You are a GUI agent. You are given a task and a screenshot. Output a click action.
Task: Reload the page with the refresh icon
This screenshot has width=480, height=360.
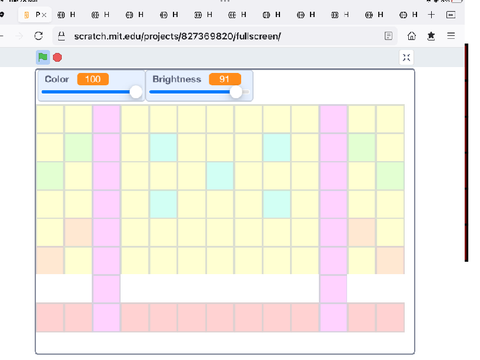click(39, 36)
